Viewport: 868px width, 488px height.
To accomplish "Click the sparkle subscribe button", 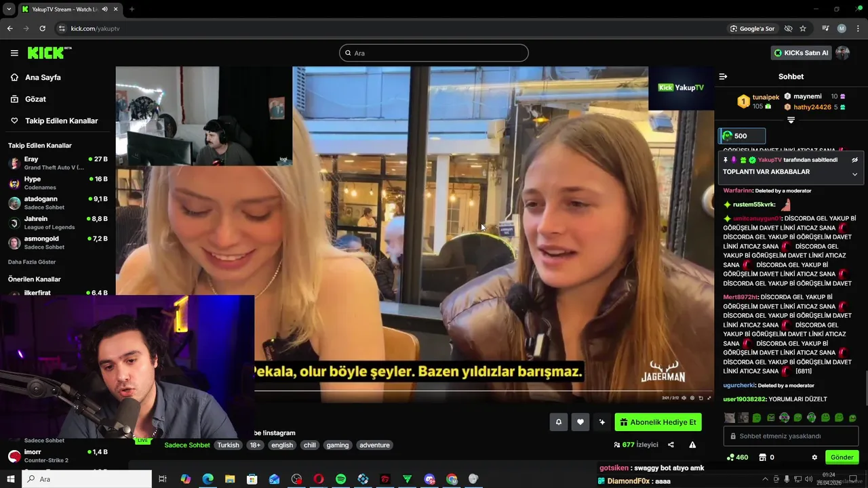I will 602,422.
